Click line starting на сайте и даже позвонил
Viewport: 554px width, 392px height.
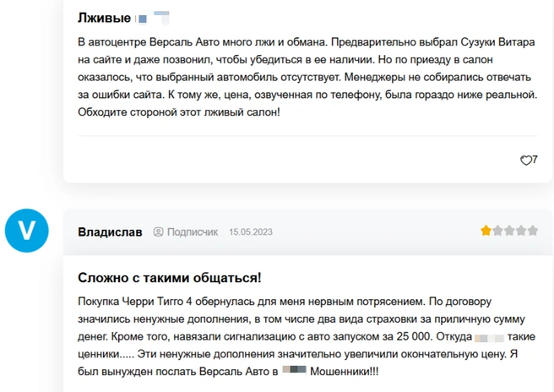[x=285, y=60]
